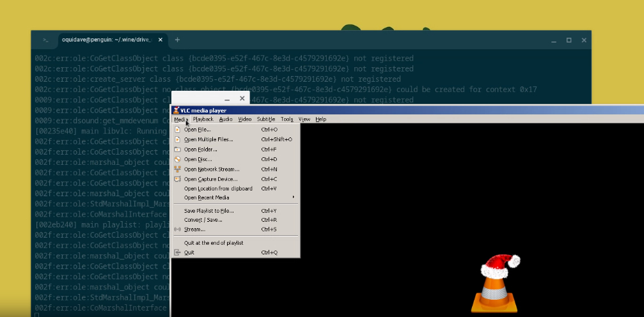Choose Open Disc... menu item

[x=235, y=159]
